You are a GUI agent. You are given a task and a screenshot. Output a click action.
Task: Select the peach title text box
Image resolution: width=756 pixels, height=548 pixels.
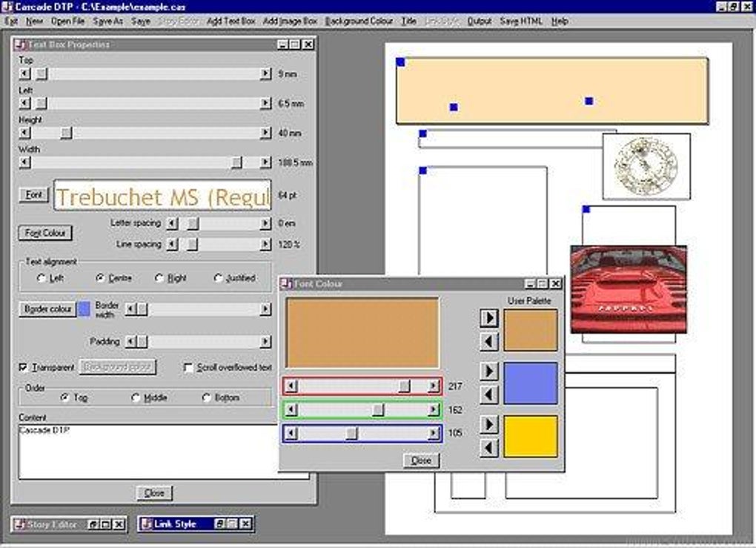point(552,90)
